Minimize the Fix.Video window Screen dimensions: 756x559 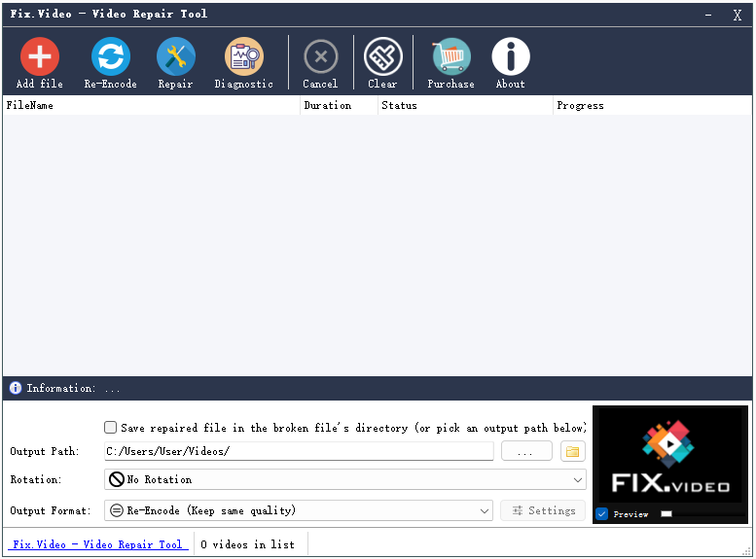click(x=707, y=15)
